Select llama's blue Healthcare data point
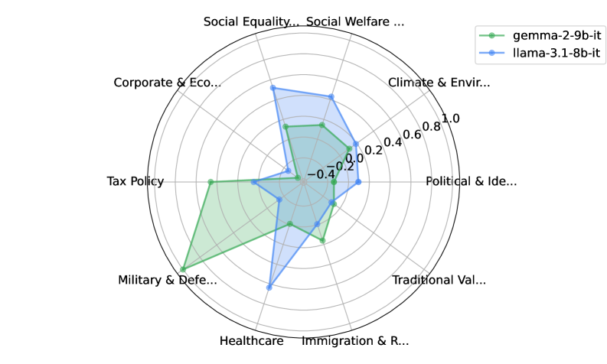The image size is (607, 364). (269, 287)
